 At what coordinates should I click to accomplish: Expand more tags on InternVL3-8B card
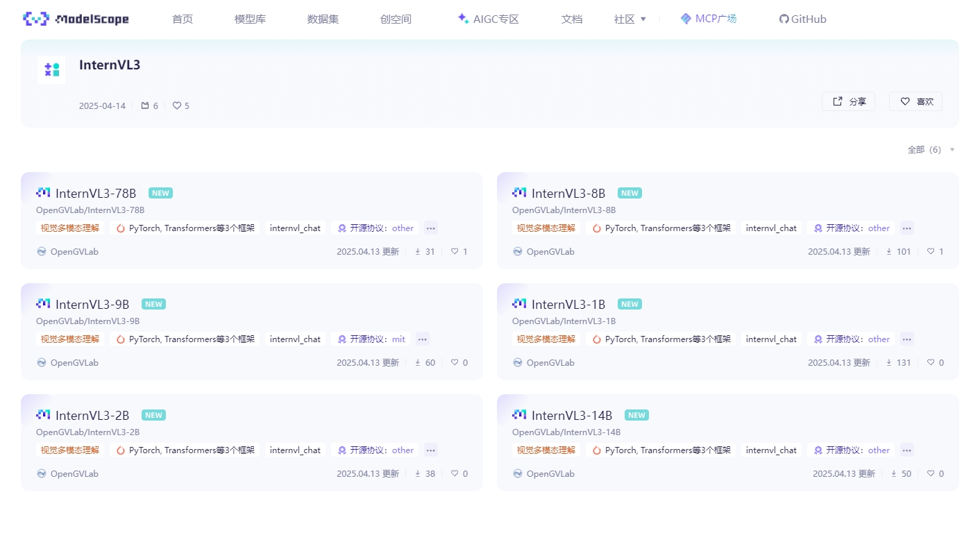pyautogui.click(x=907, y=228)
